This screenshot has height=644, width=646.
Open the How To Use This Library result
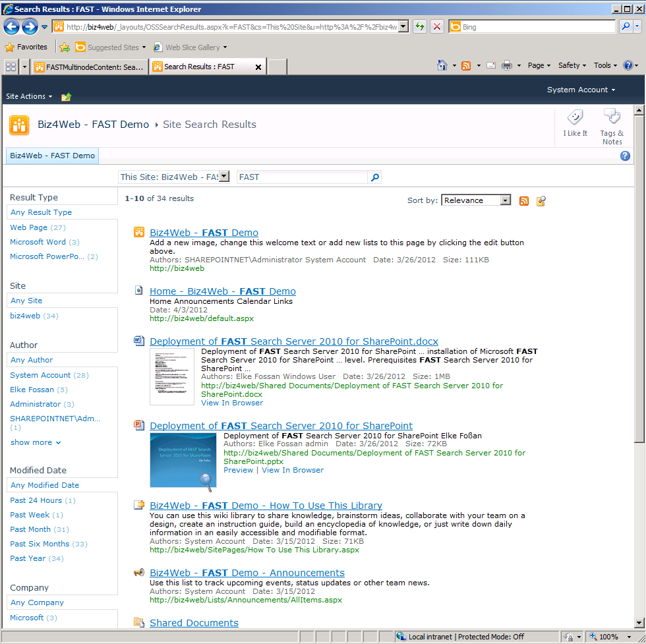pyautogui.click(x=266, y=506)
